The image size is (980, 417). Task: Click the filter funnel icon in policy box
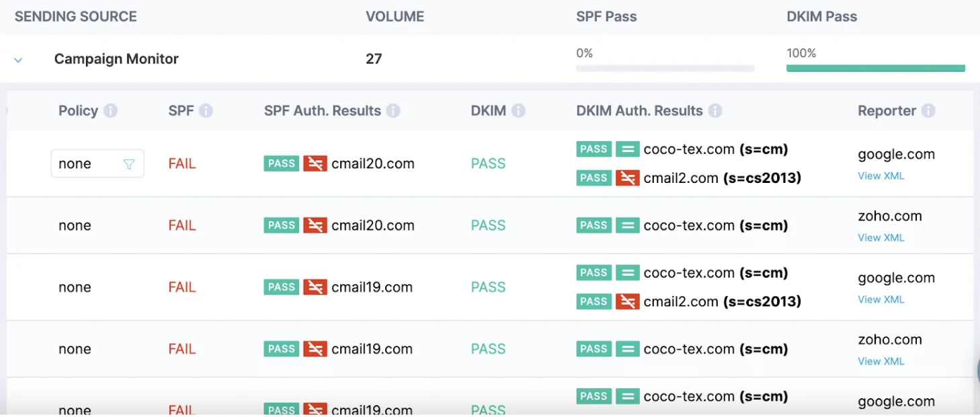[129, 164]
